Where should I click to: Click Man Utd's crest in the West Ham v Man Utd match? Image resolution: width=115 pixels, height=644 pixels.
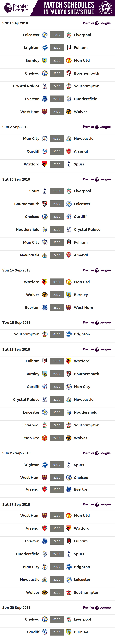tap(69, 516)
